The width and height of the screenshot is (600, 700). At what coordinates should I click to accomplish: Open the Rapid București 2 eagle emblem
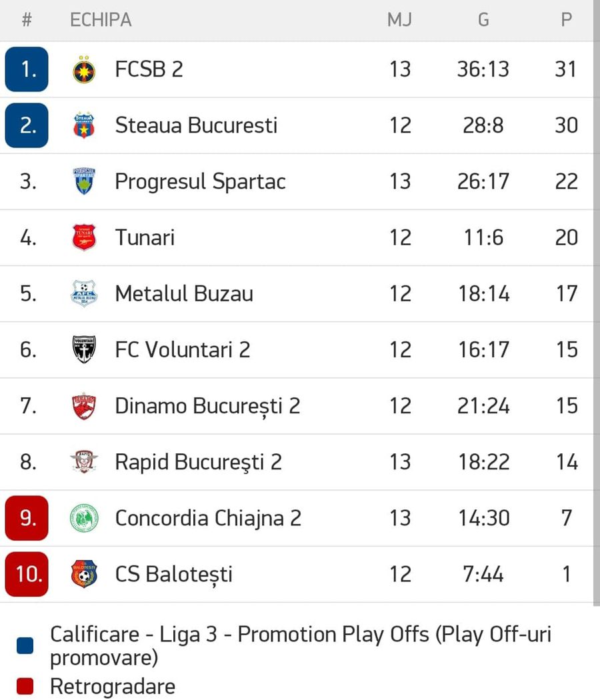[x=84, y=461]
